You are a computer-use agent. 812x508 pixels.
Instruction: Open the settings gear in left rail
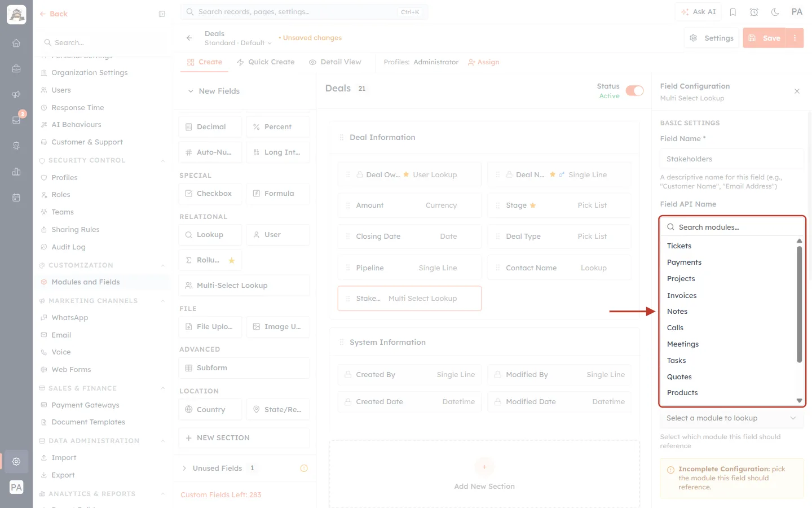pos(16,461)
